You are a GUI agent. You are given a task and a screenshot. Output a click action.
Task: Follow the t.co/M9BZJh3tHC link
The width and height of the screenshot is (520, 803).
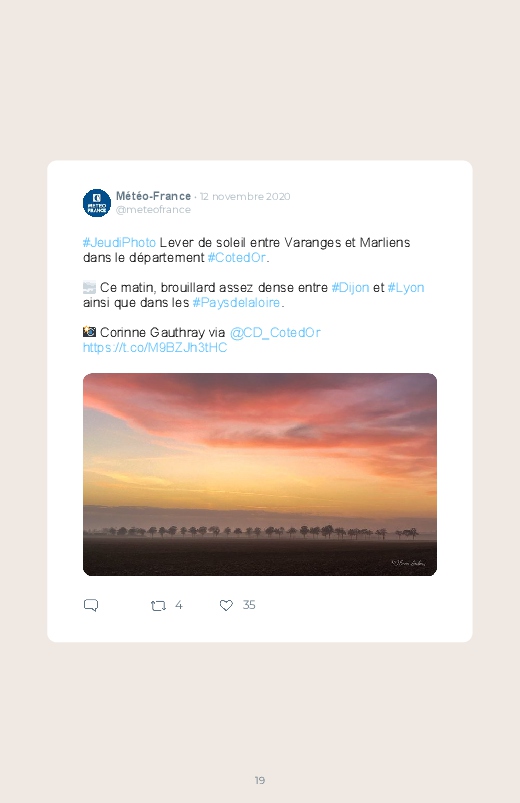coord(155,347)
